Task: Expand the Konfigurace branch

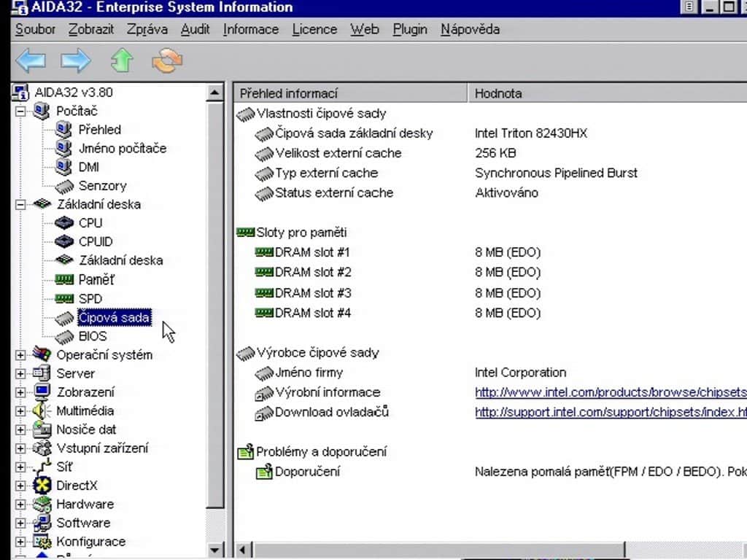Action: [20, 542]
